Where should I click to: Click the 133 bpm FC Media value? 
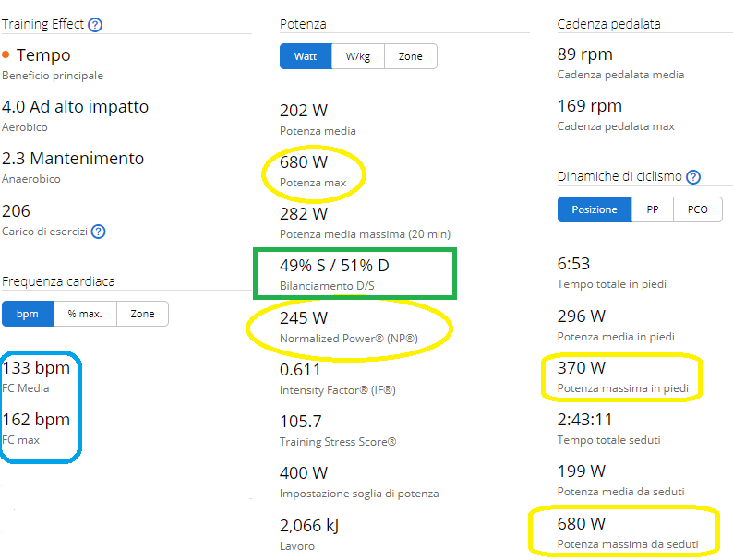click(x=36, y=368)
